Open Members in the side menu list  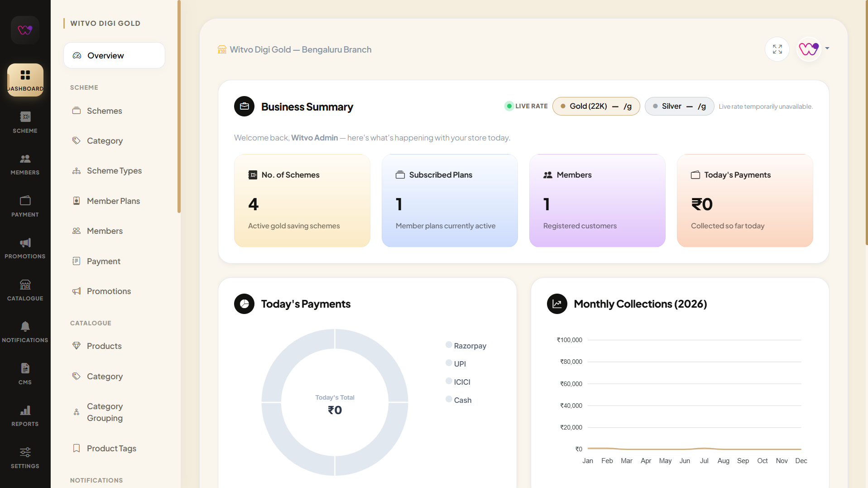coord(114,231)
